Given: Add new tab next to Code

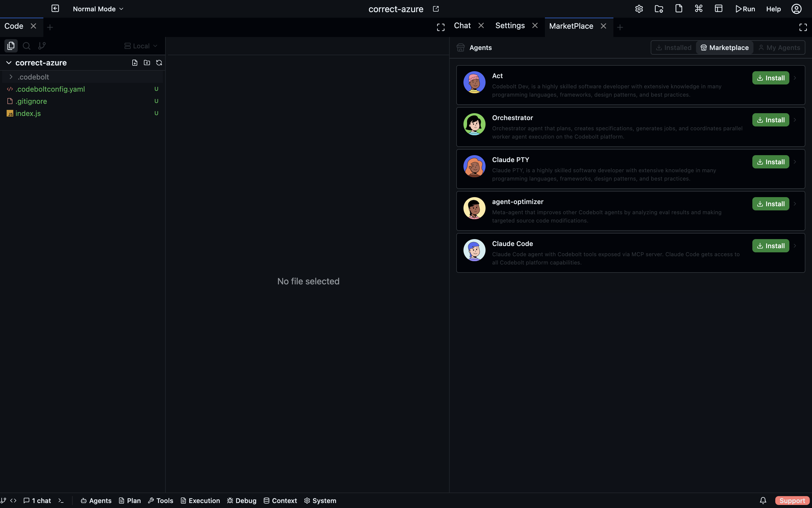Looking at the screenshot, I should click(50, 27).
